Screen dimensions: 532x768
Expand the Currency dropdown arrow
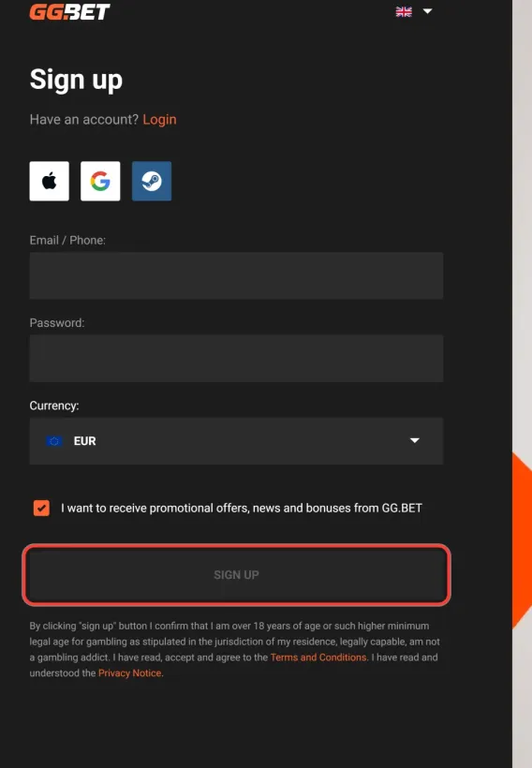(x=414, y=441)
